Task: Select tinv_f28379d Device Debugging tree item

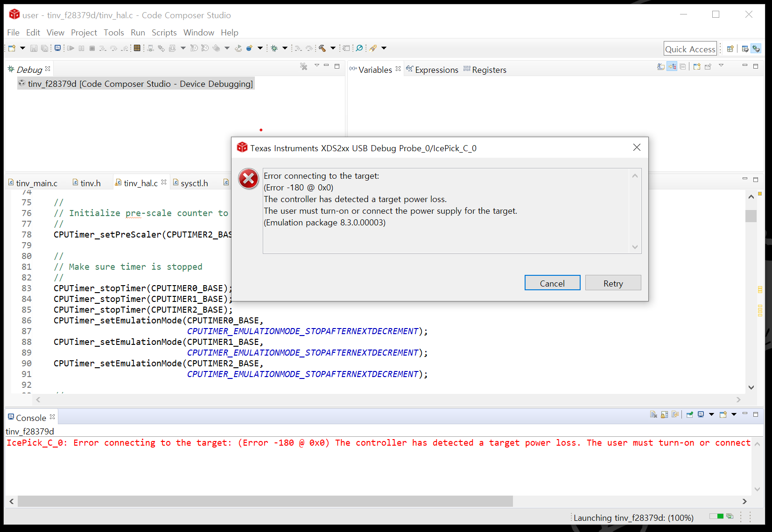Action: pyautogui.click(x=136, y=84)
